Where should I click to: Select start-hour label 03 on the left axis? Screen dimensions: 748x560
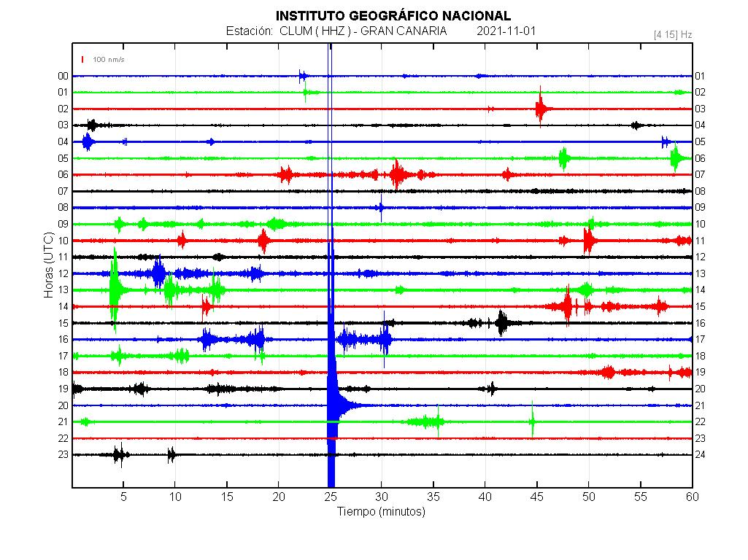click(x=63, y=125)
